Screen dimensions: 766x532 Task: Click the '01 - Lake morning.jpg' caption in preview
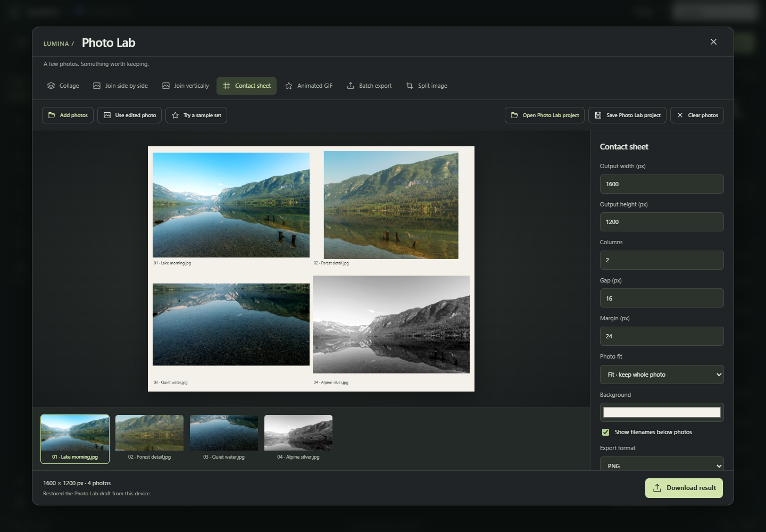tap(172, 263)
